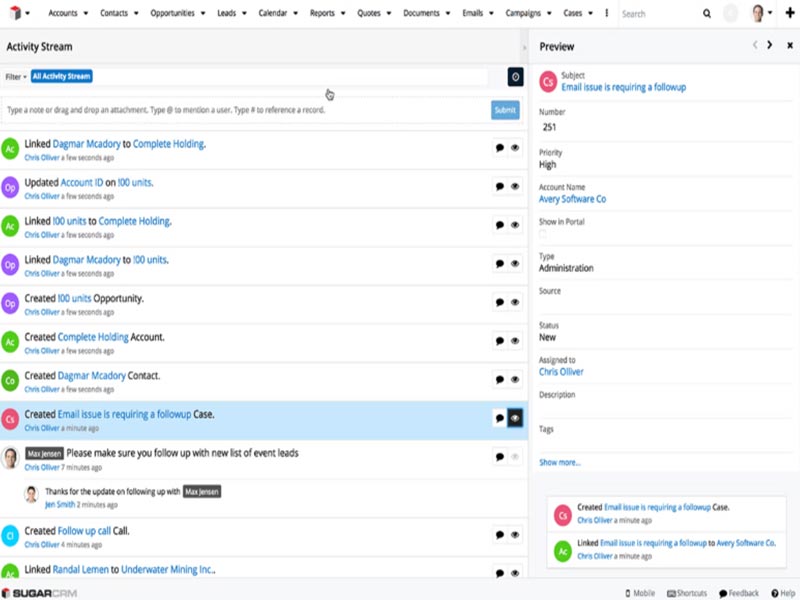
Task: Open the Reports dropdown arrow
Action: click(x=345, y=13)
